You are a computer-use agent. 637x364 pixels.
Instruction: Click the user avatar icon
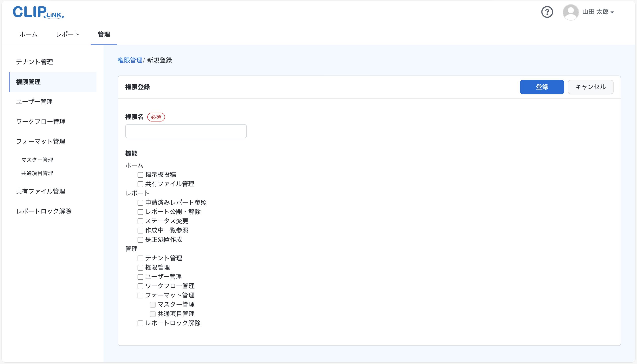click(x=571, y=12)
